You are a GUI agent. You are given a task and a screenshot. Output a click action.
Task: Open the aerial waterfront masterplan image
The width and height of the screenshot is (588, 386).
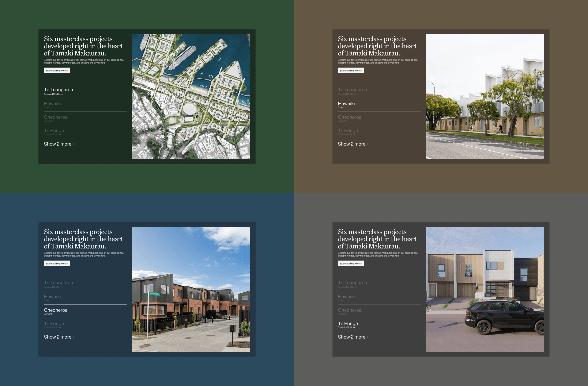click(x=191, y=97)
